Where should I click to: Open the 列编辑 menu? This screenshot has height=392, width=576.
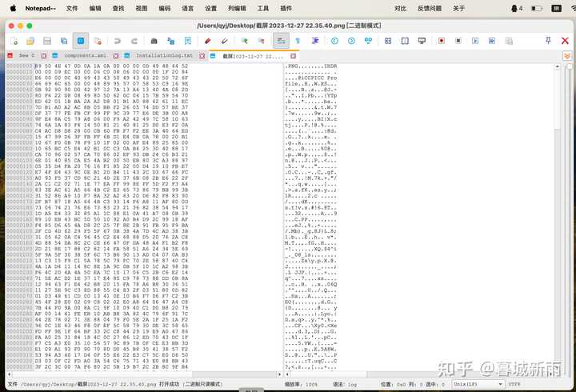click(x=237, y=8)
